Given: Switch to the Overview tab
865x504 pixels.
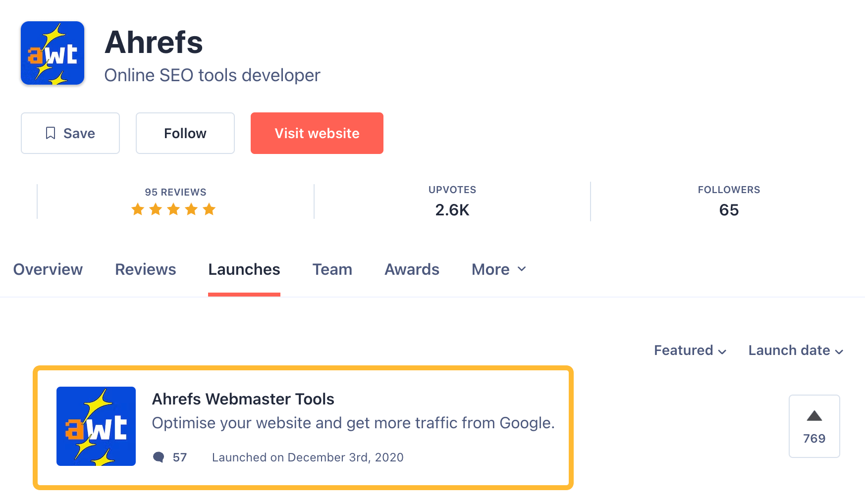Looking at the screenshot, I should pyautogui.click(x=48, y=269).
